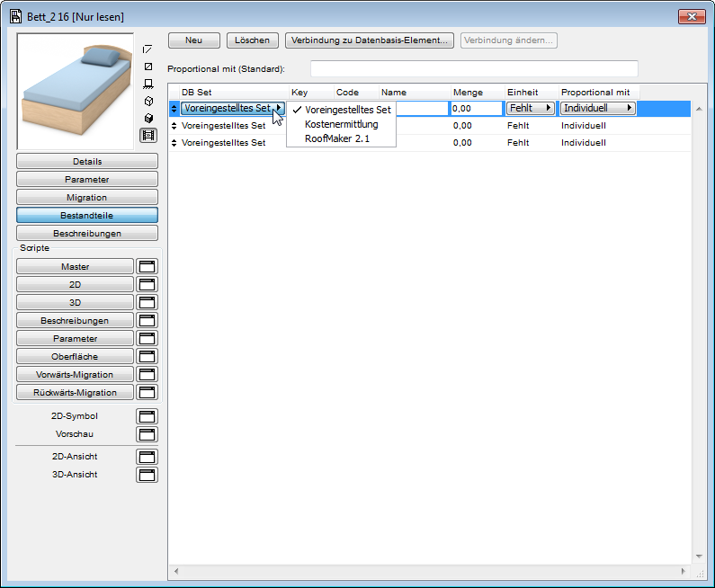Viewport: 715px width, 588px height.
Task: Click reorder handle of second component row
Action: [x=174, y=126]
